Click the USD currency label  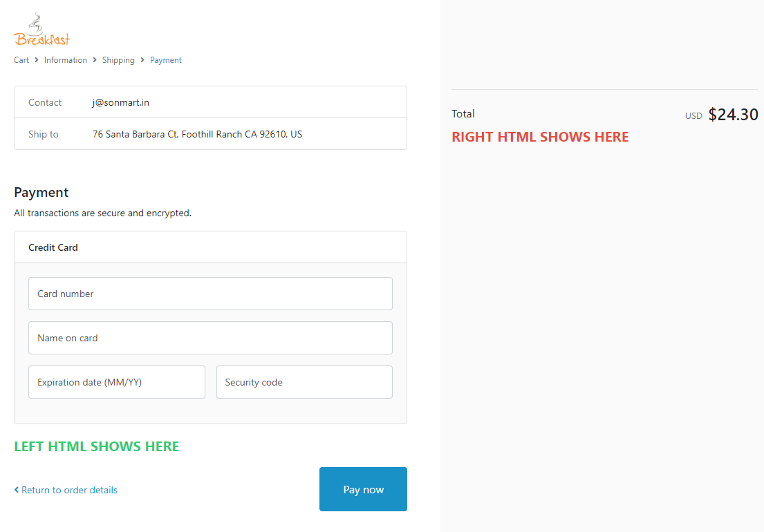pos(693,116)
